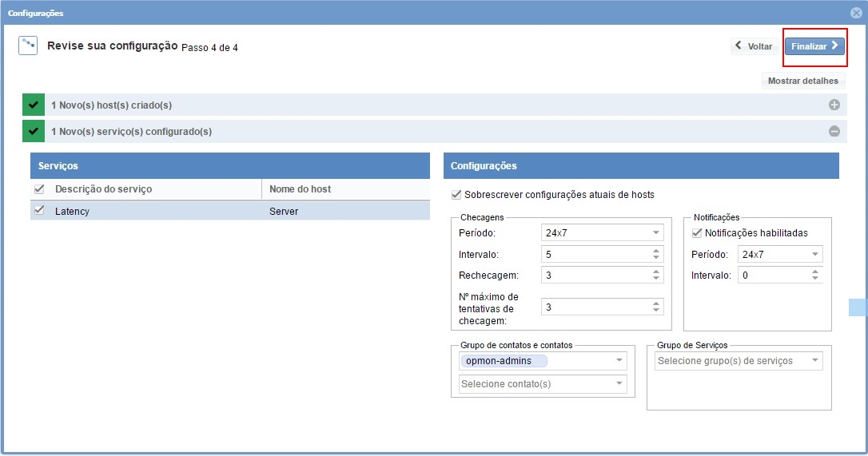The height and width of the screenshot is (456, 868).
Task: Toggle the select-all services header checkbox
Action: (39, 189)
